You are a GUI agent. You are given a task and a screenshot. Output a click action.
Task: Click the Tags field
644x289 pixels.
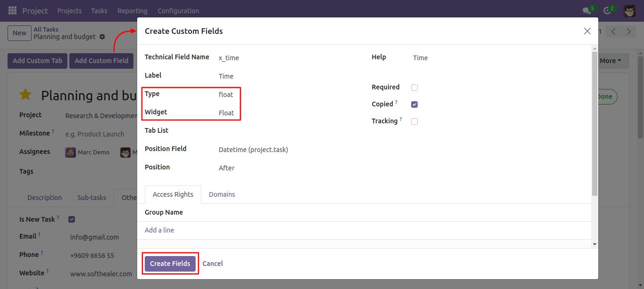tap(101, 171)
